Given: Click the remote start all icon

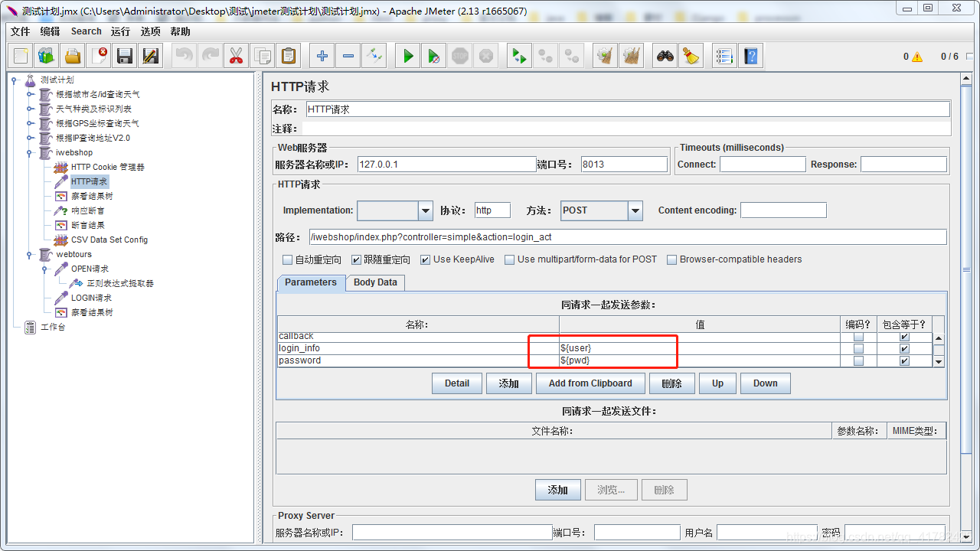Looking at the screenshot, I should (520, 56).
